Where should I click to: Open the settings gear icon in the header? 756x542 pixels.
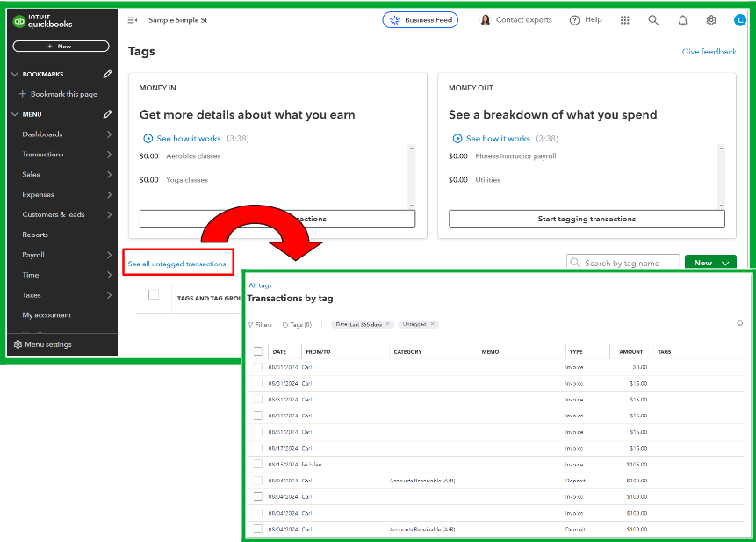[x=711, y=20]
